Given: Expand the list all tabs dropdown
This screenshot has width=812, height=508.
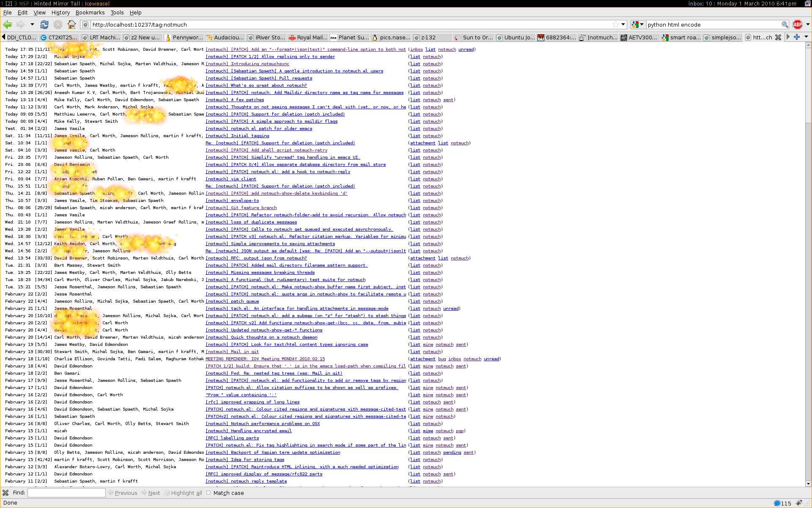Looking at the screenshot, I should 806,37.
